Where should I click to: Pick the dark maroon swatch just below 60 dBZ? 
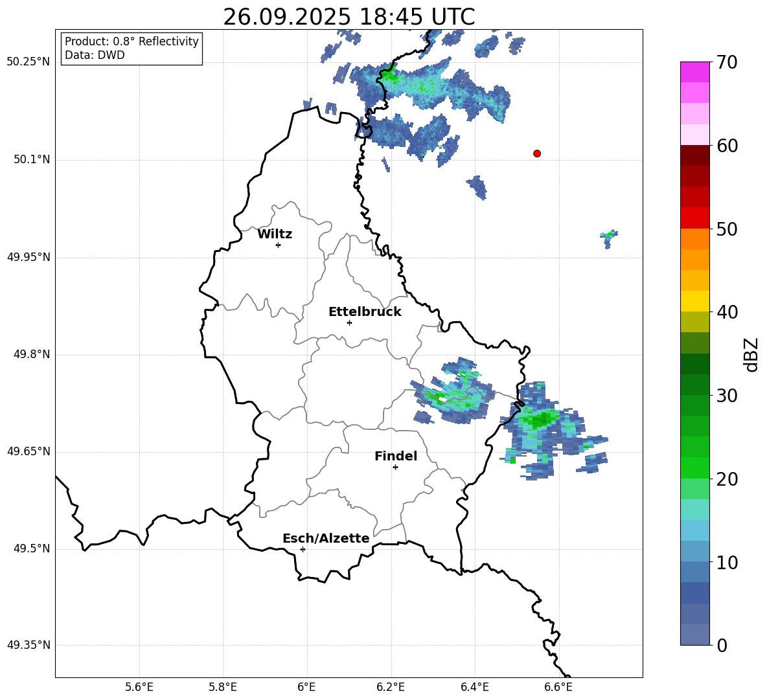(x=695, y=155)
